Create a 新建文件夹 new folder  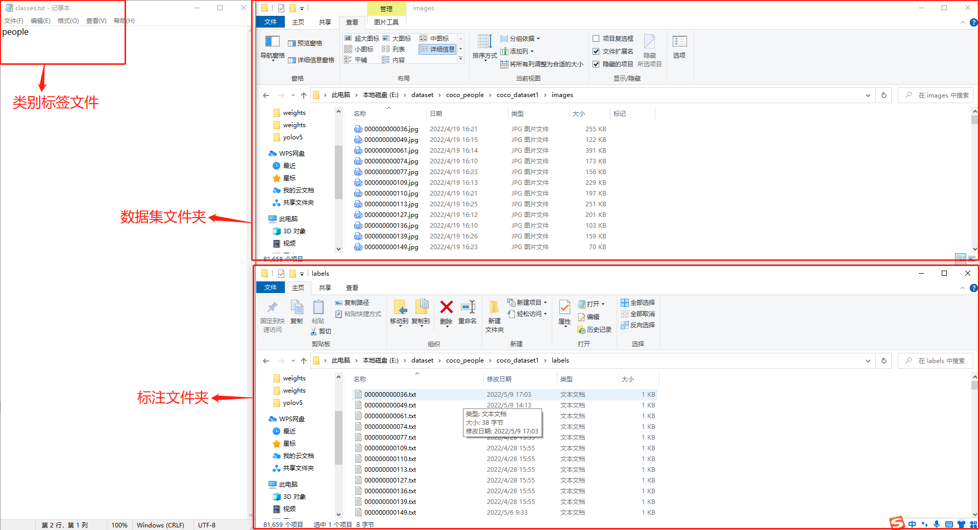pyautogui.click(x=494, y=314)
